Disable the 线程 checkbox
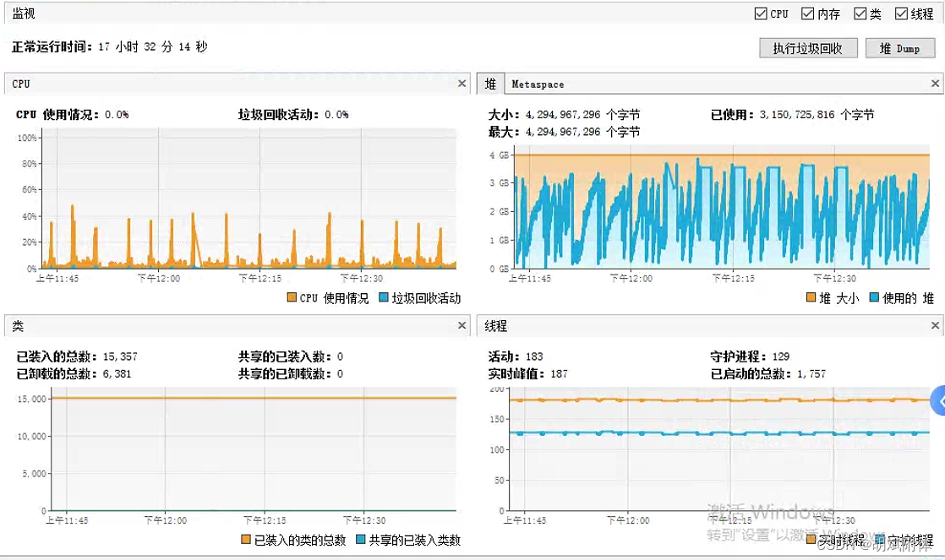The height and width of the screenshot is (560, 945). 901,14
